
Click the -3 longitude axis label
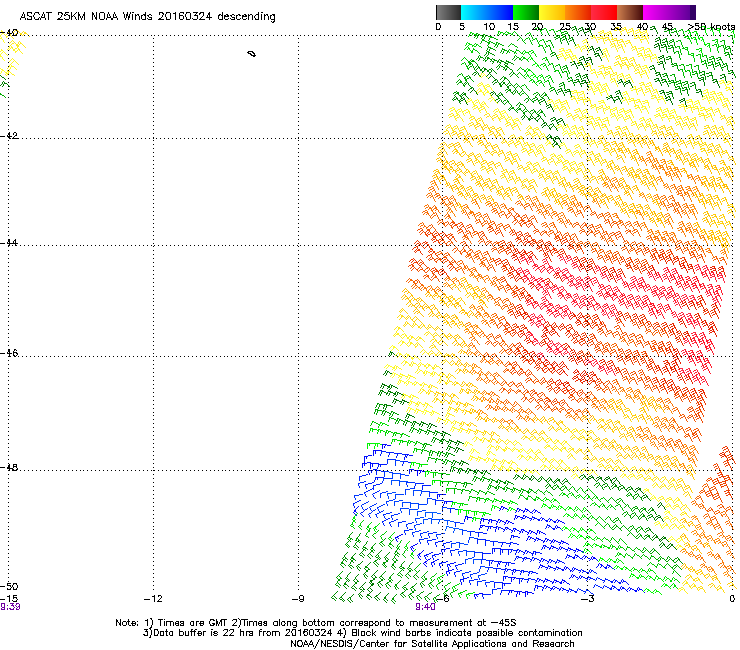[x=587, y=599]
